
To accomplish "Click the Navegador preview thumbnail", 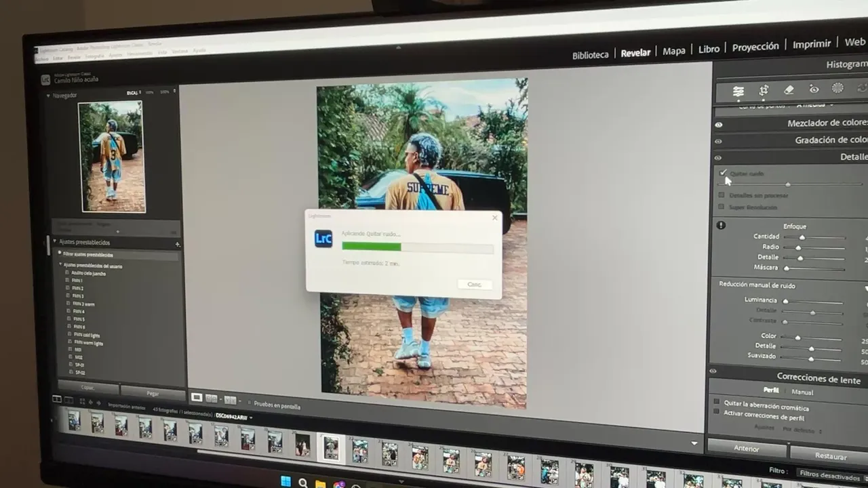I will [111, 157].
